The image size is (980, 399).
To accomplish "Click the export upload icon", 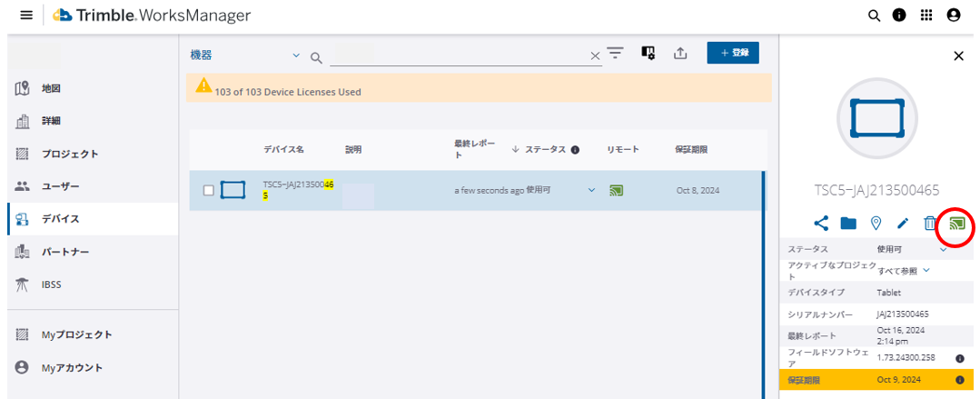I will tap(680, 54).
